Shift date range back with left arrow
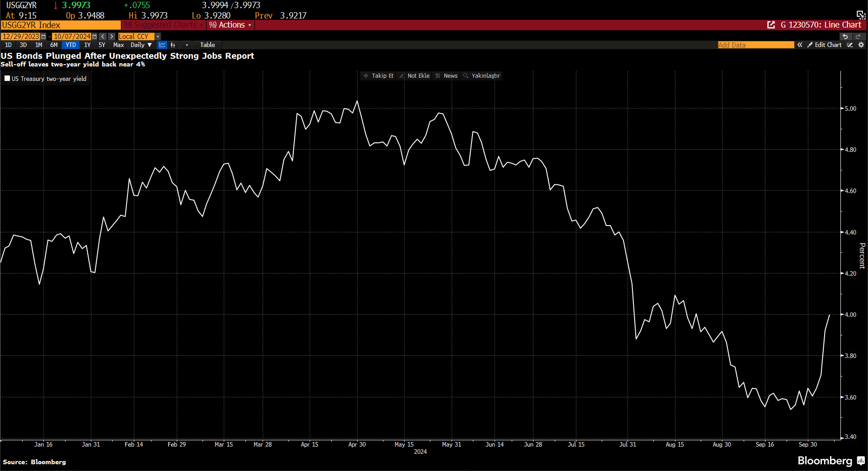The width and height of the screenshot is (868, 471). click(103, 37)
